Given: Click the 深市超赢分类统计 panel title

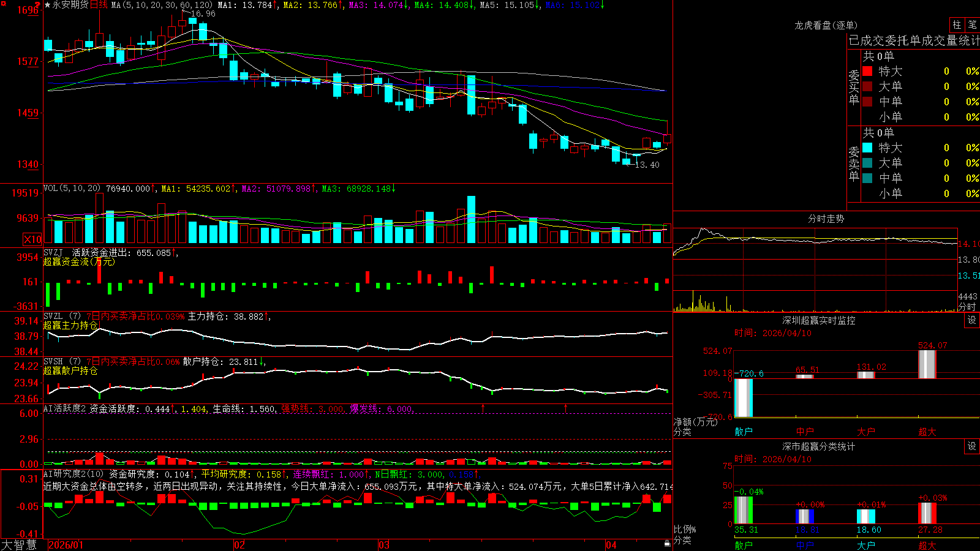Looking at the screenshot, I should (x=819, y=446).
